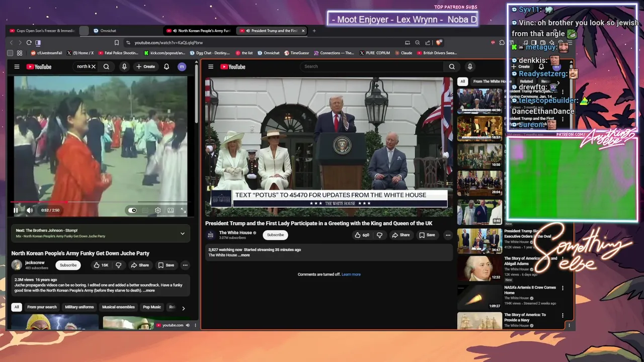Clear the 'north k' search text
The image size is (644, 362).
coord(93,66)
